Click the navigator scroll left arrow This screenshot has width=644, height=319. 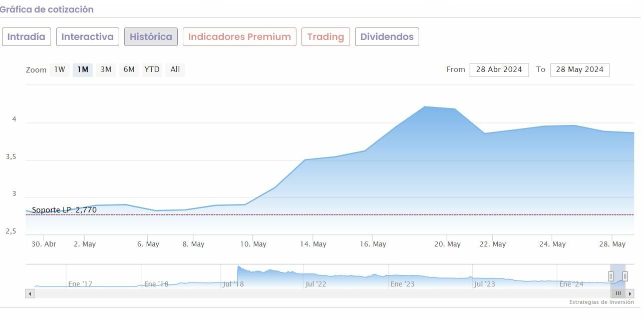30,293
